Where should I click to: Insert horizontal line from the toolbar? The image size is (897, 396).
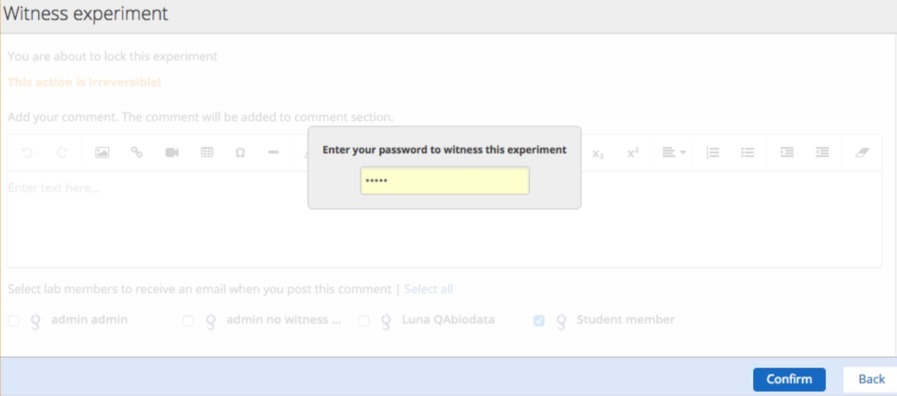tap(273, 153)
